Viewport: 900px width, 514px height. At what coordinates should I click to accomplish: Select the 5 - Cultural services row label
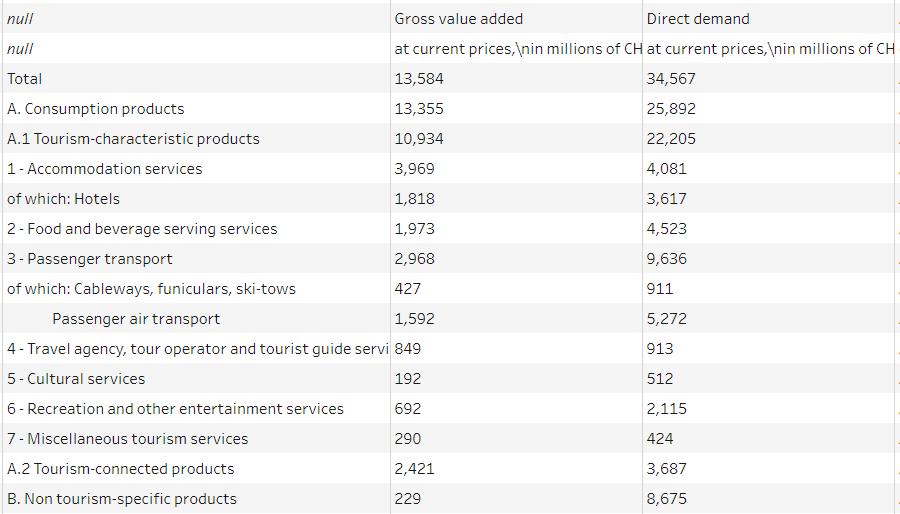click(76, 379)
